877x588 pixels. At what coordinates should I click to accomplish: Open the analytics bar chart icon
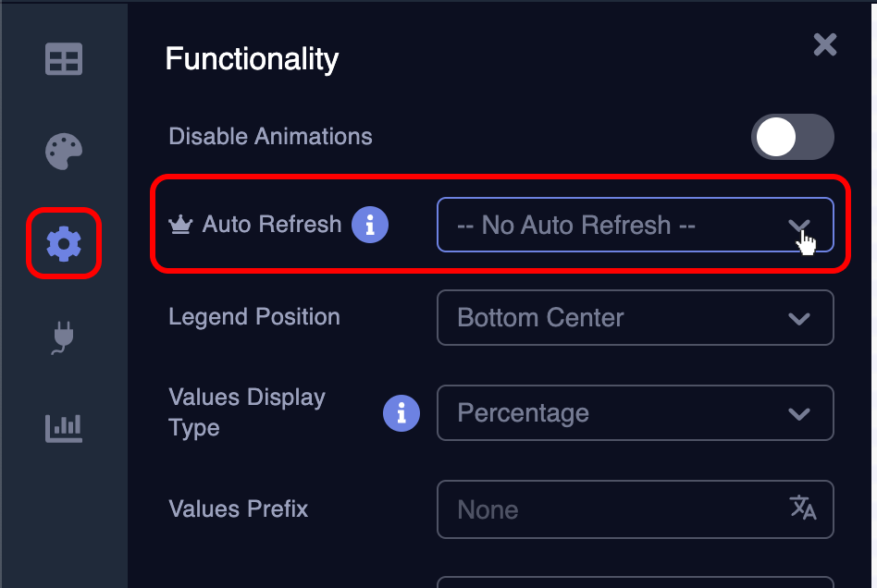click(x=63, y=428)
